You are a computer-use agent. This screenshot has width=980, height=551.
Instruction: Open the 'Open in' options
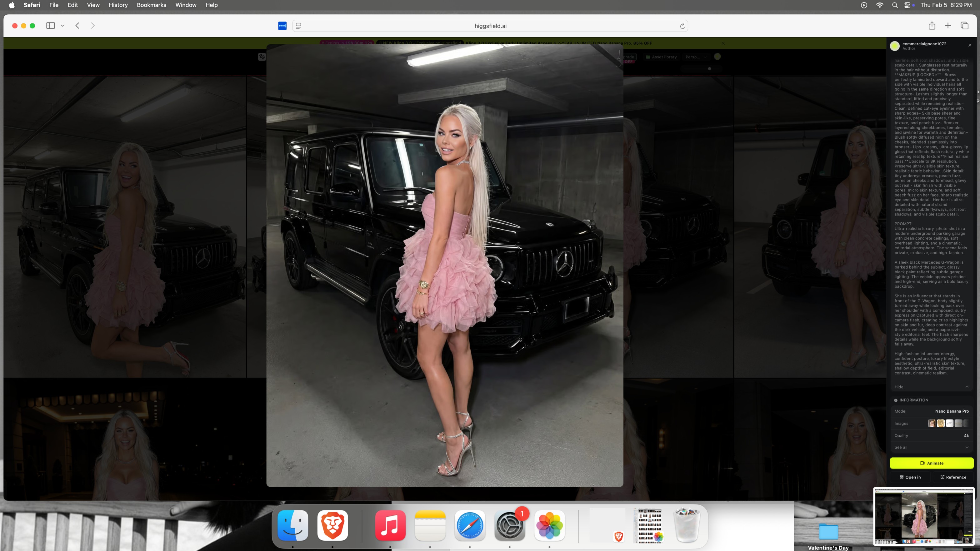pyautogui.click(x=910, y=477)
